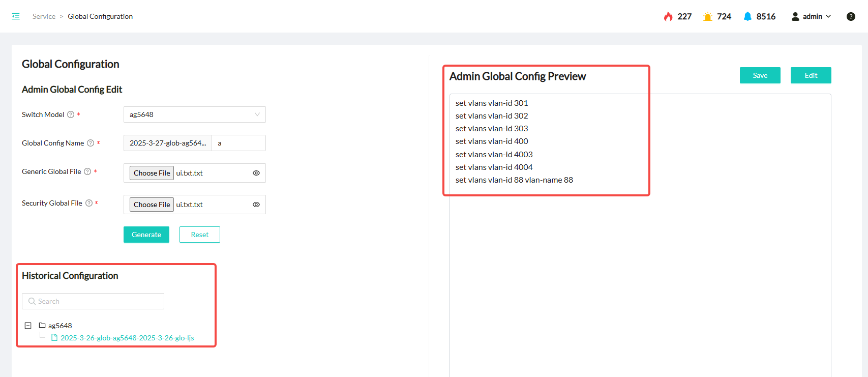Click the help icon beside Switch Model

click(x=71, y=114)
